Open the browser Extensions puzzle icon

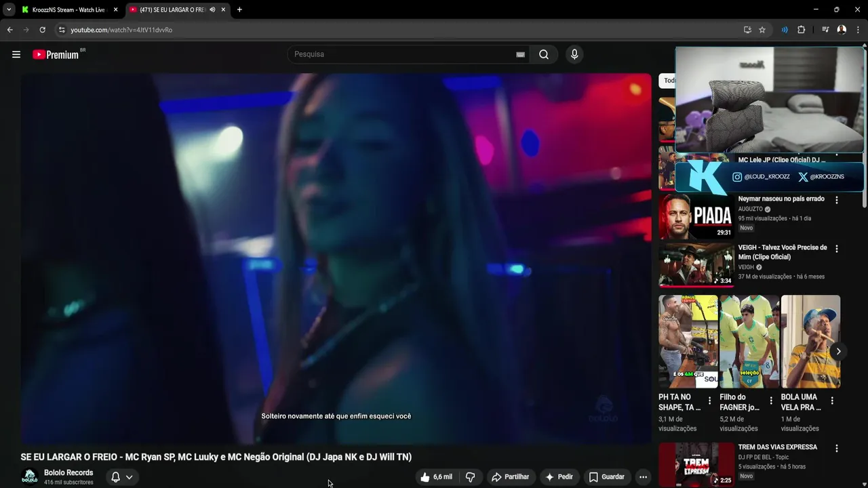click(x=801, y=30)
